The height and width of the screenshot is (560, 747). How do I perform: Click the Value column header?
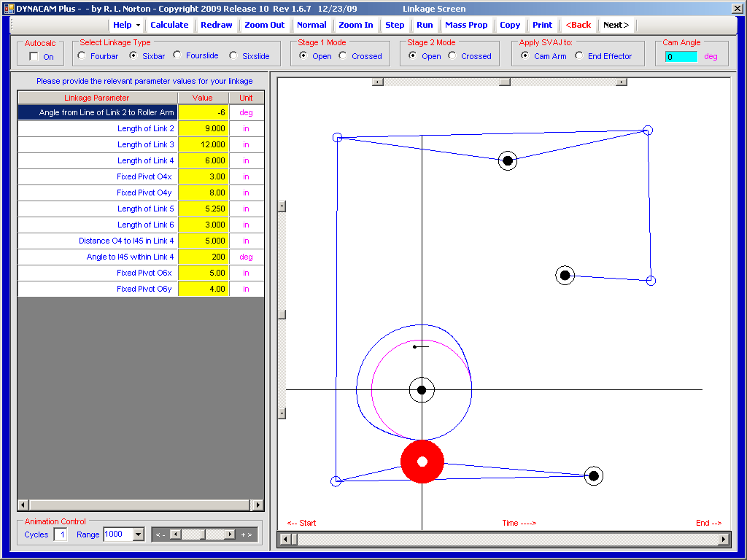(x=203, y=98)
